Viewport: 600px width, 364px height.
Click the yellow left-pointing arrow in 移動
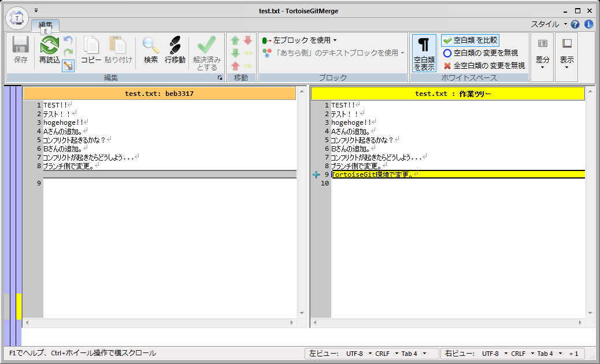coord(248,53)
